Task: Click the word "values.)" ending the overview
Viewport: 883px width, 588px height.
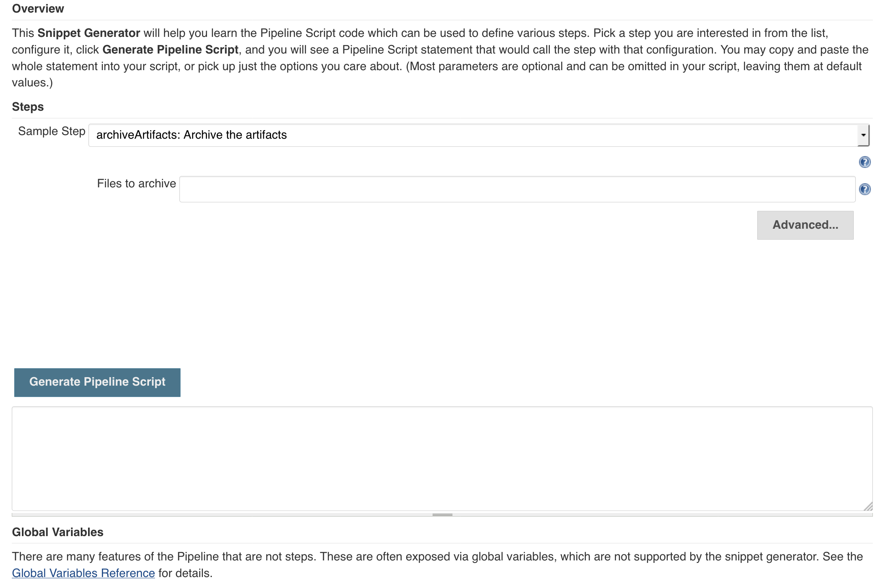Action: tap(32, 83)
